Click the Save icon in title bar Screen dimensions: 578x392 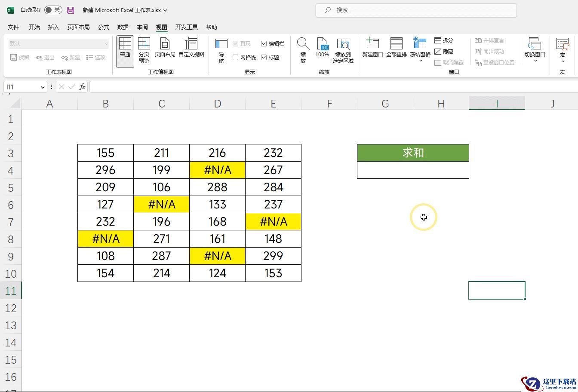tap(71, 10)
